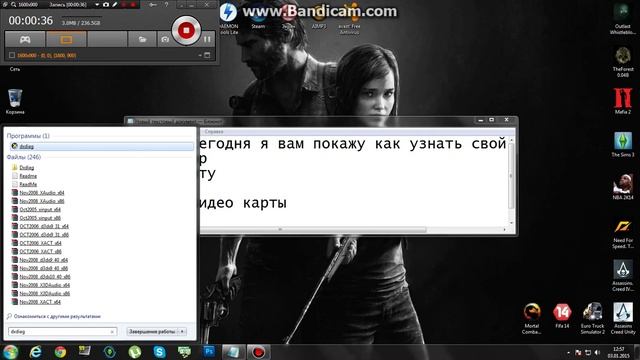Click magnifier icon in Bandicam top bar
The width and height of the screenshot is (640, 360).
click(x=13, y=4)
